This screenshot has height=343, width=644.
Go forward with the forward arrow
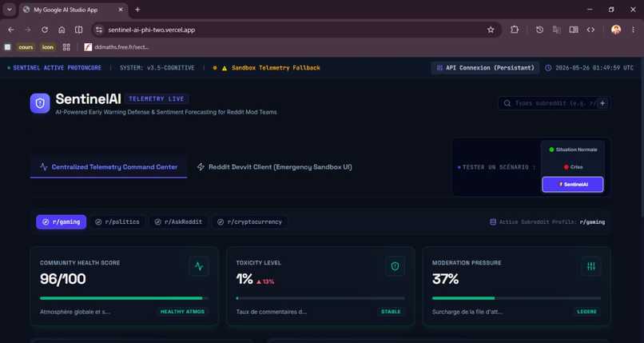pos(28,30)
